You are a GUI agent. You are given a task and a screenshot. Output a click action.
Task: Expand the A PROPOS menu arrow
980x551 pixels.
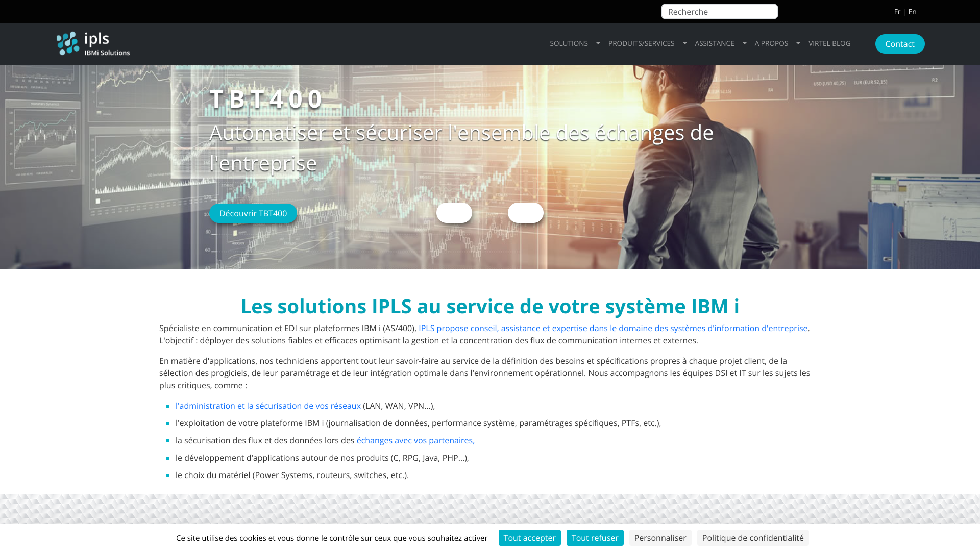tap(798, 43)
